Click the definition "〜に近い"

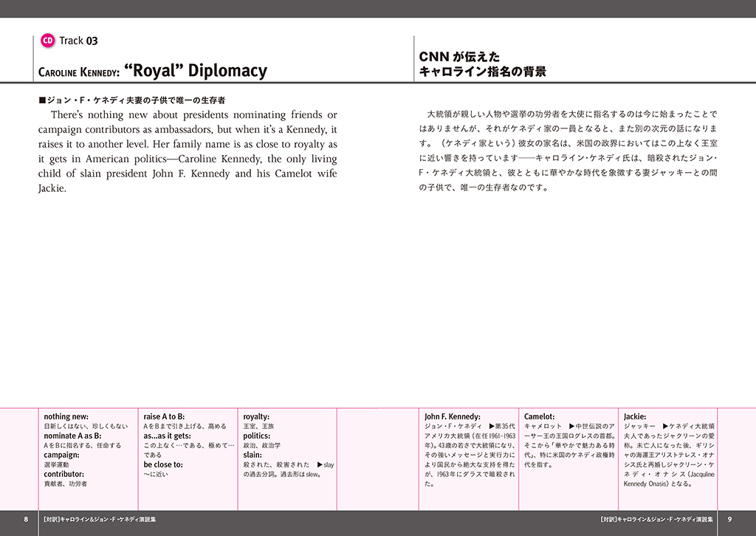[157, 474]
